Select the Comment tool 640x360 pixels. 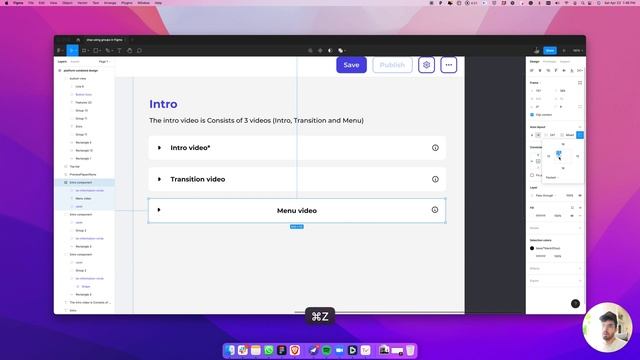click(139, 51)
